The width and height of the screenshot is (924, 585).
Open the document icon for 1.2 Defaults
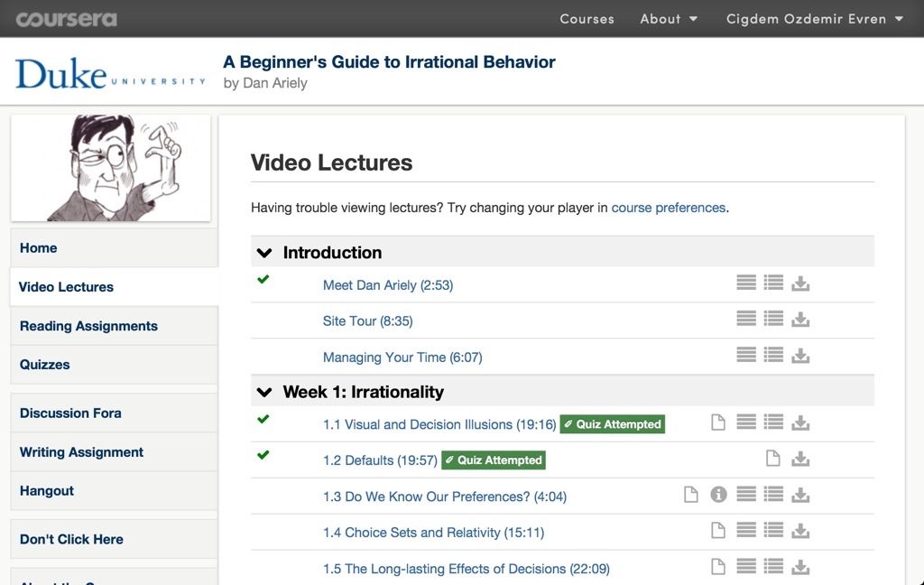pyautogui.click(x=772, y=460)
